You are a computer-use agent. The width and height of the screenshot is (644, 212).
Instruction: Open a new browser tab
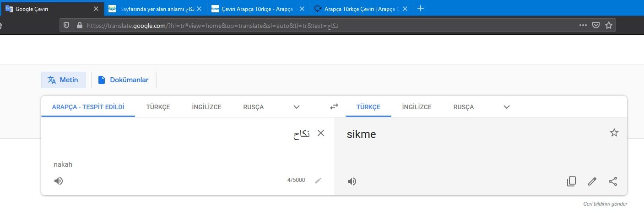pyautogui.click(x=421, y=8)
